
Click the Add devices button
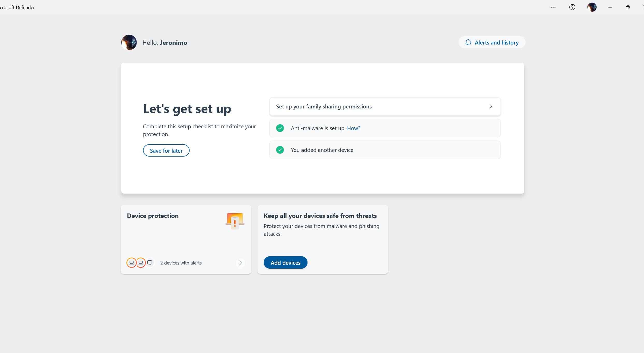(285, 263)
